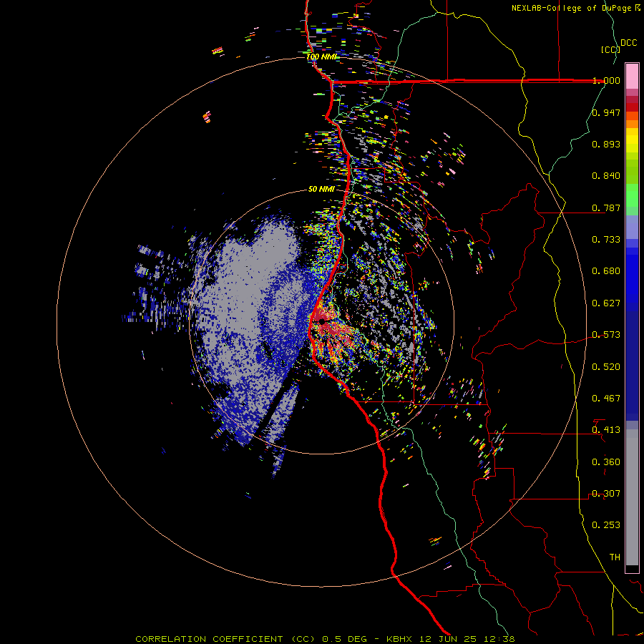Select the 0.253 legend value
The image size is (644, 644).
coord(606,525)
